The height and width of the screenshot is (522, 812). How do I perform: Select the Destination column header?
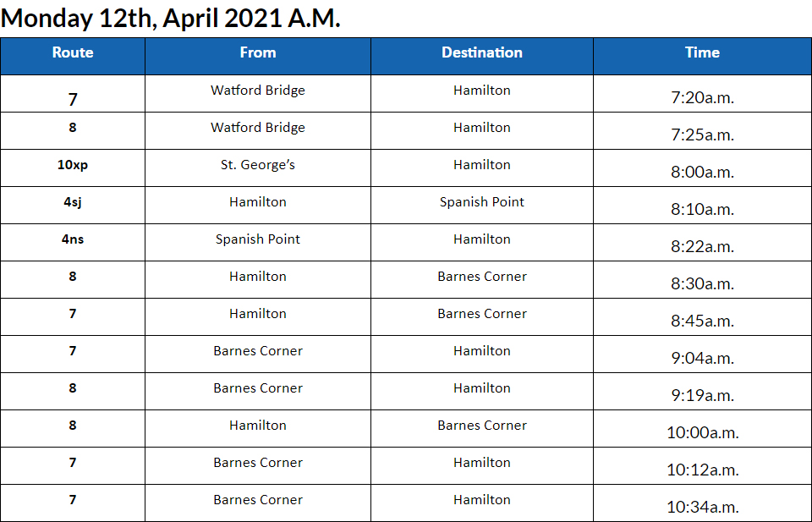tap(482, 52)
